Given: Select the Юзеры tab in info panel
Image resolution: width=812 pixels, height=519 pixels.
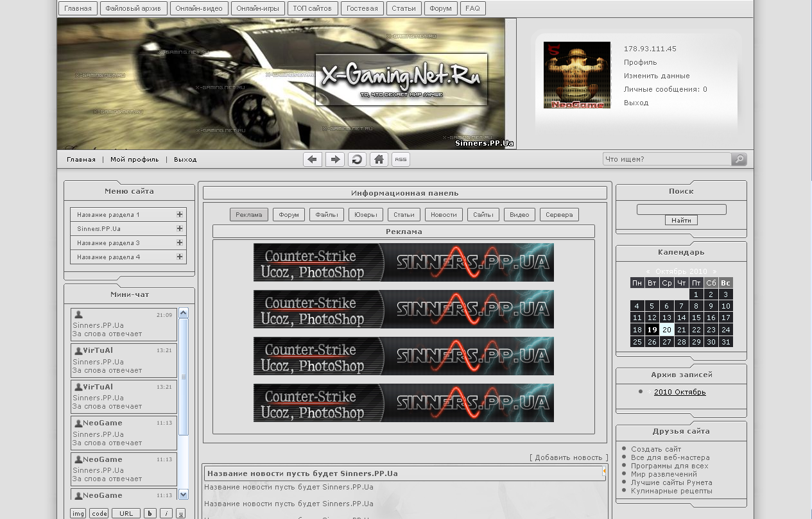Looking at the screenshot, I should [x=366, y=215].
